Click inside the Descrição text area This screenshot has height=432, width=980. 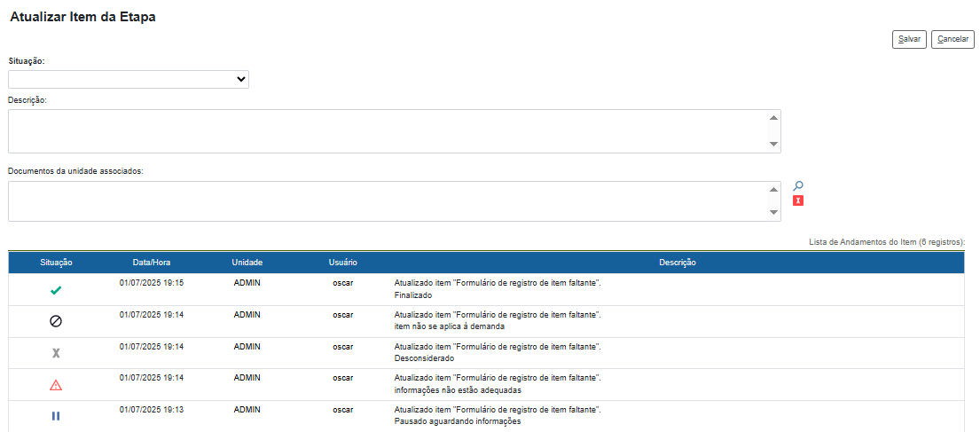click(x=395, y=131)
